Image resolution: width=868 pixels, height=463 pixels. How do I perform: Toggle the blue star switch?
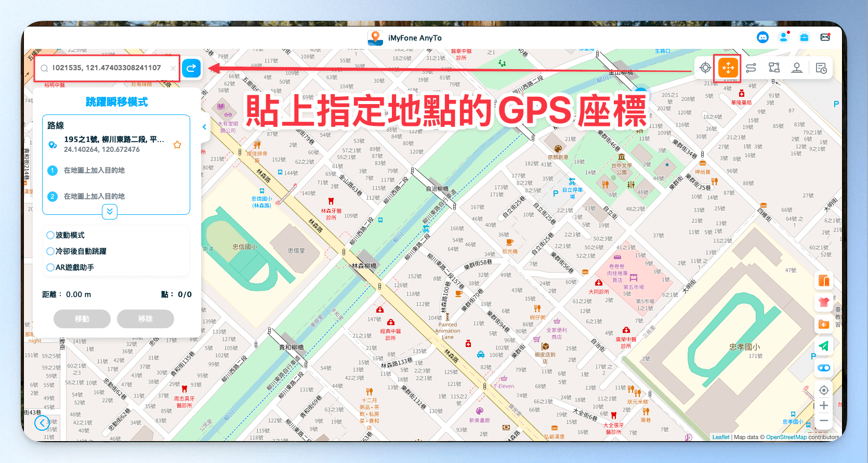pyautogui.click(x=824, y=368)
